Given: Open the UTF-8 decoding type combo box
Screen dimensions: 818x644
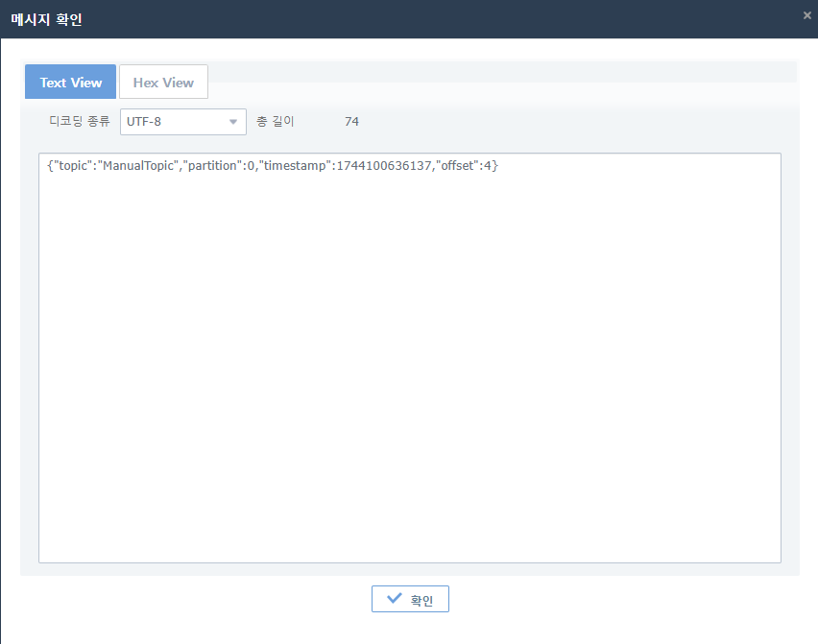Looking at the screenshot, I should pyautogui.click(x=173, y=122).
